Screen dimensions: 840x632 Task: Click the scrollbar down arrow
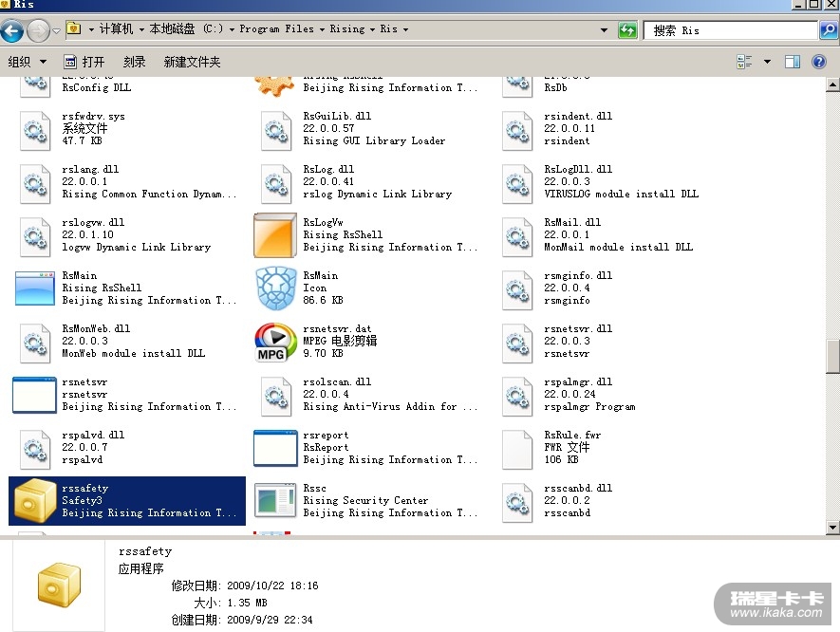(x=832, y=528)
